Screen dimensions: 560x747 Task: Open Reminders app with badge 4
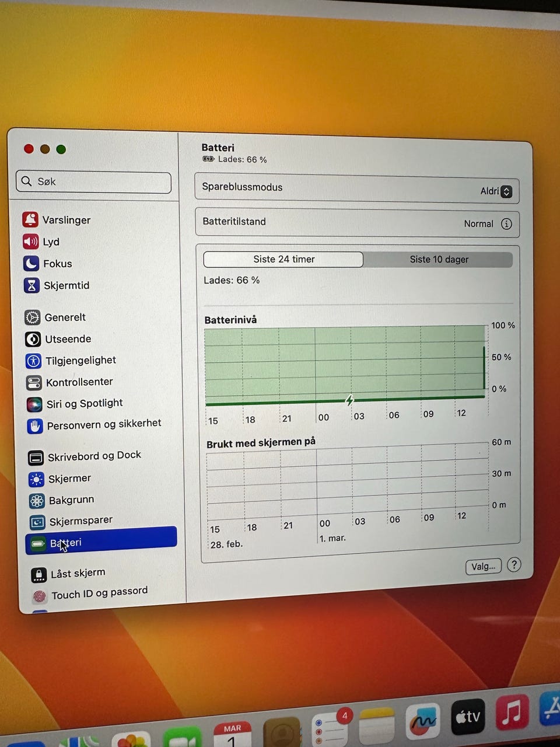[x=331, y=729]
